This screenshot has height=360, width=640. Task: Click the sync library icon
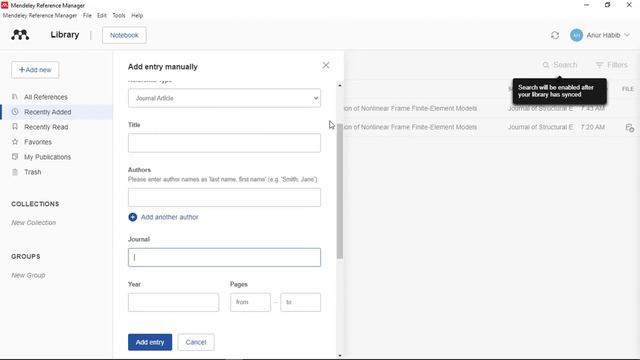point(555,35)
